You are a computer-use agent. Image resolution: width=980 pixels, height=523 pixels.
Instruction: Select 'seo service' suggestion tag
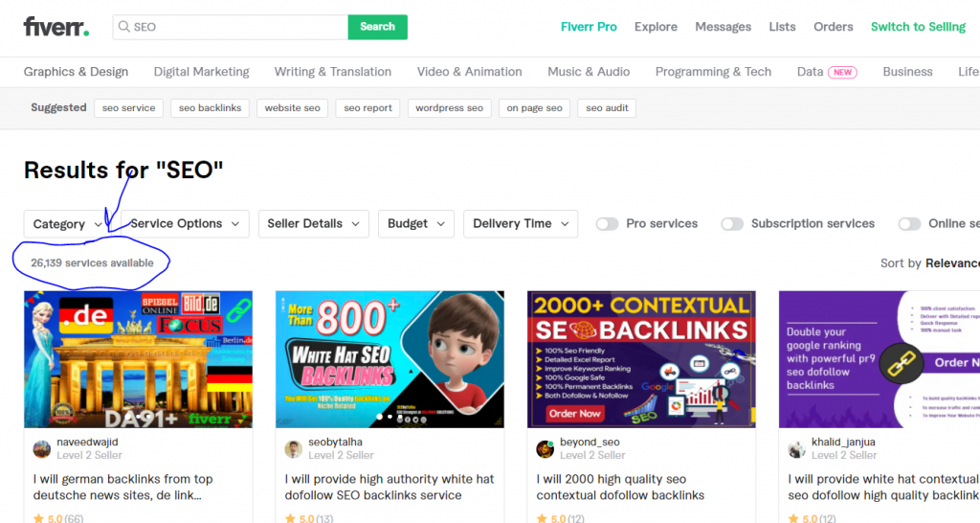click(x=129, y=107)
